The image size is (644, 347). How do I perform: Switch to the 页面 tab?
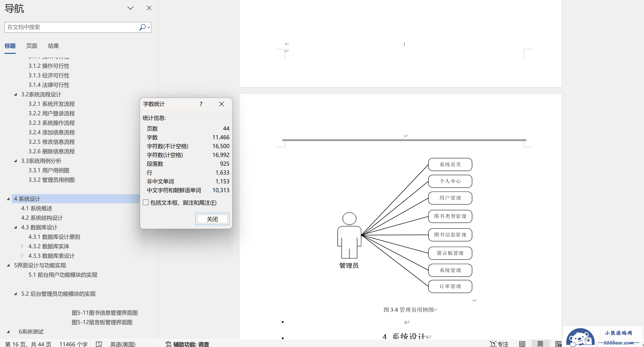point(32,46)
